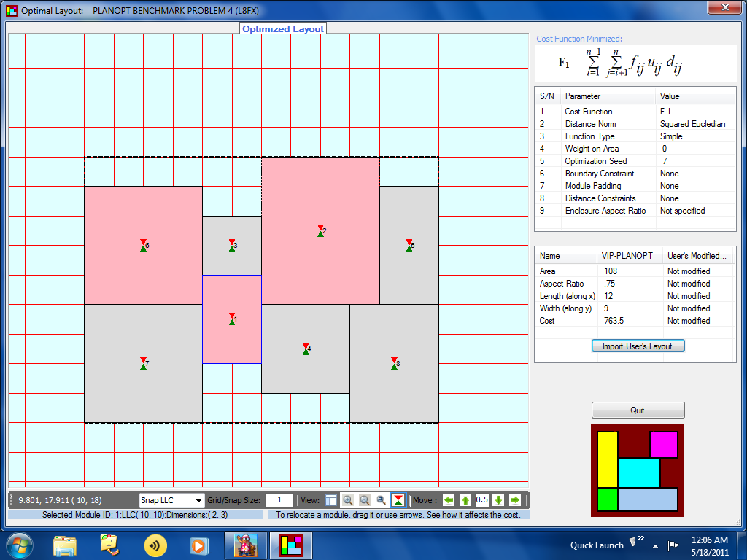Move module up with green arrow
Screen dimensions: 747x560
tap(465, 500)
